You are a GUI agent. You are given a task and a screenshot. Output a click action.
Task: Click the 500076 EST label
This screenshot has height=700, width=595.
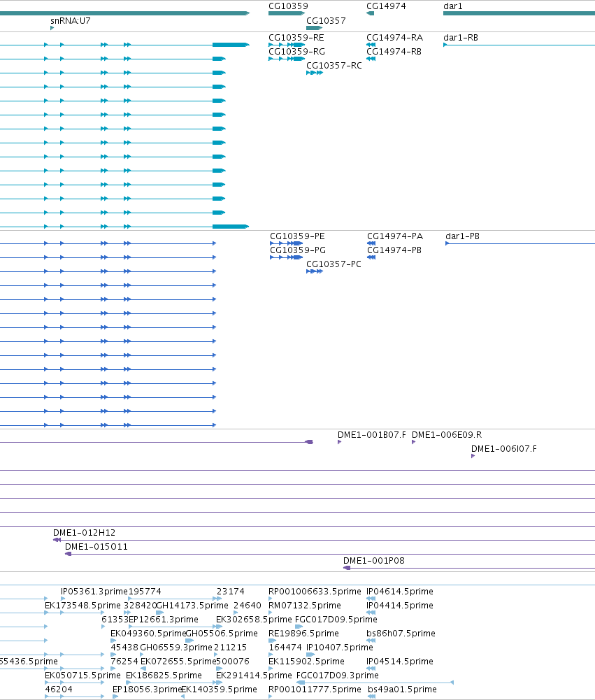233,661
